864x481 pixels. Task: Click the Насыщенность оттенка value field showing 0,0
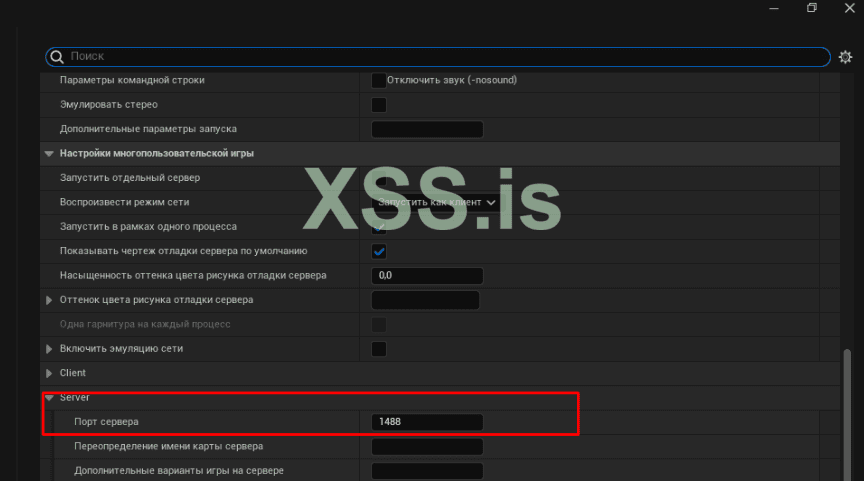coord(427,275)
